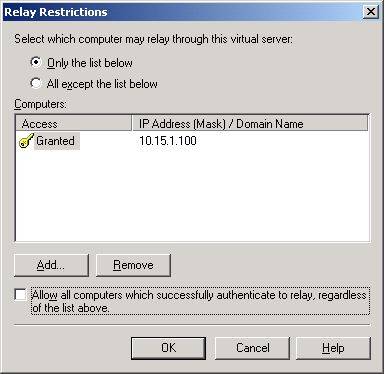Click the 10.15.1.100 IP address entry

click(168, 141)
